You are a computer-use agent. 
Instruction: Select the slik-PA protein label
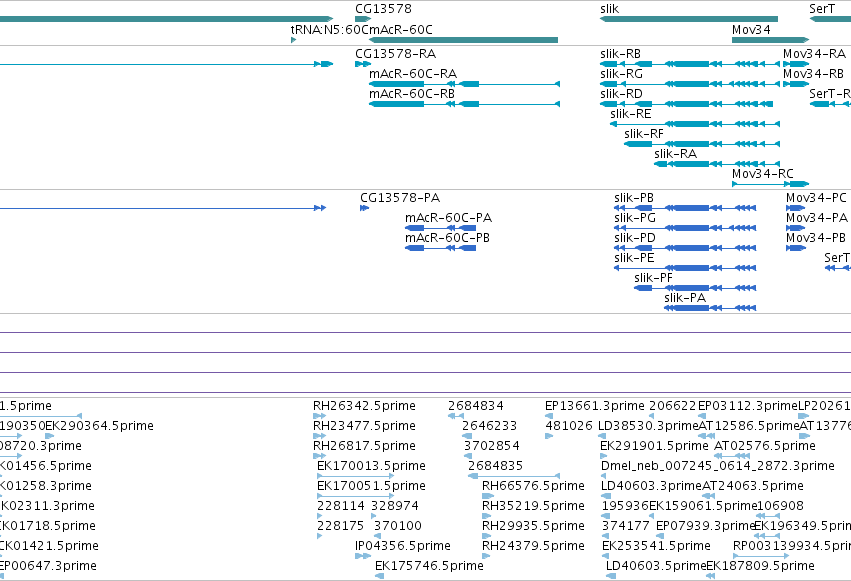(684, 298)
